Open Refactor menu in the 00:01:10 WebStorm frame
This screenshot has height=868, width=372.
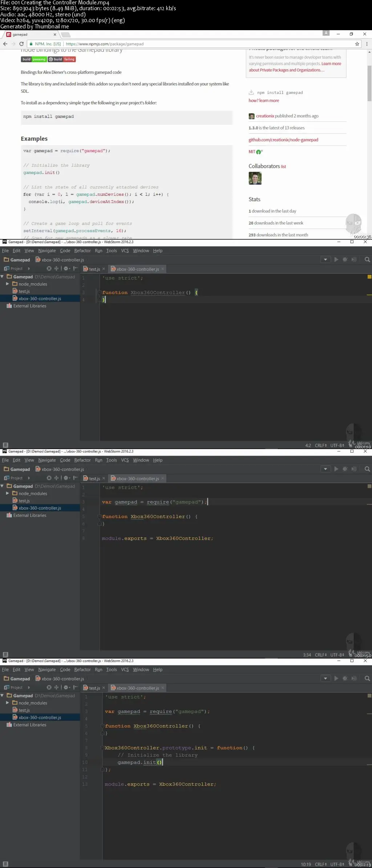coord(82,251)
